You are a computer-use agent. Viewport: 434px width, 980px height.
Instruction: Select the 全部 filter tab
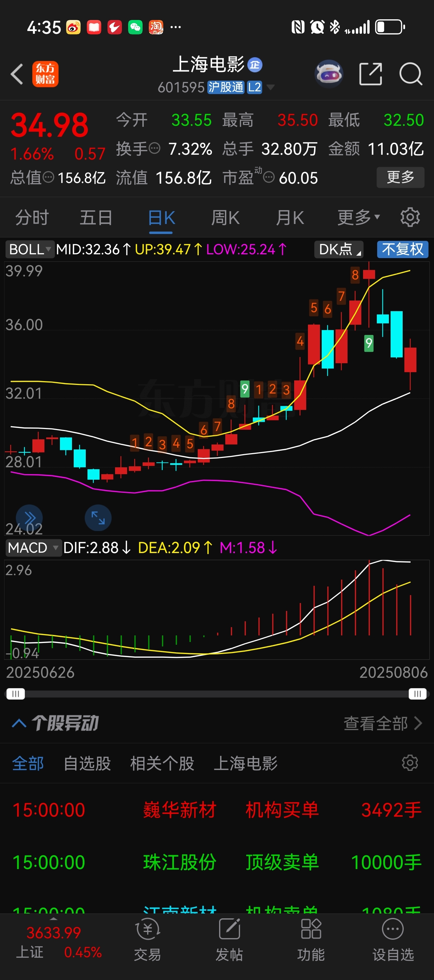click(x=28, y=764)
